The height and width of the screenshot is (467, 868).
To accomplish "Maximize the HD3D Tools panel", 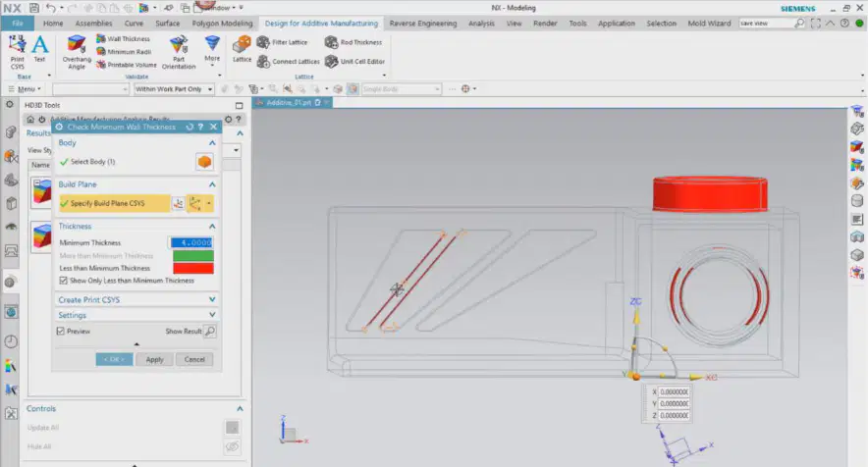I will click(x=240, y=105).
